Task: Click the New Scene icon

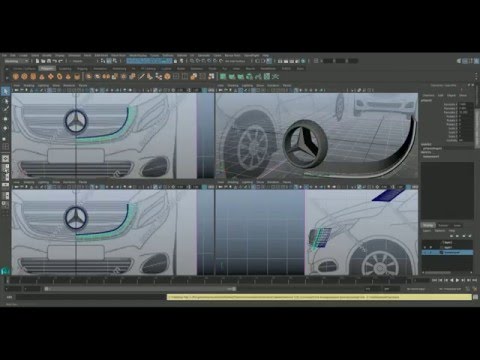Action: (x=37, y=61)
